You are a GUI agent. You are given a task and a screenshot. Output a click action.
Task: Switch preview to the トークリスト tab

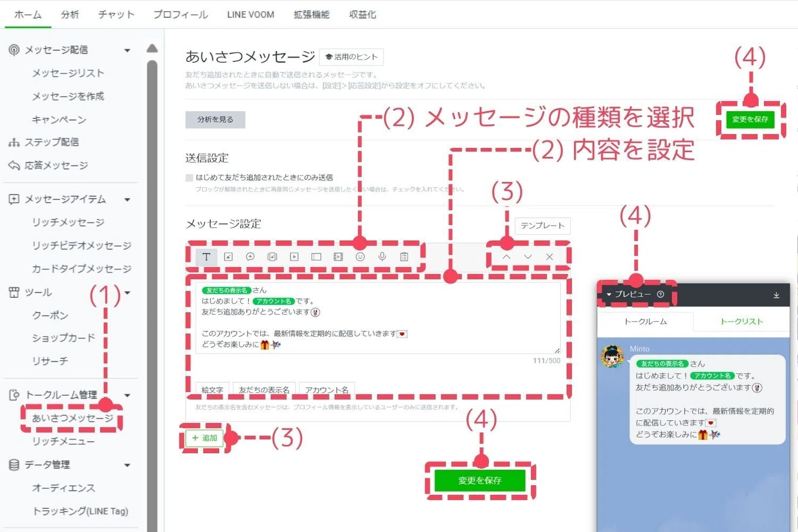coord(742,321)
